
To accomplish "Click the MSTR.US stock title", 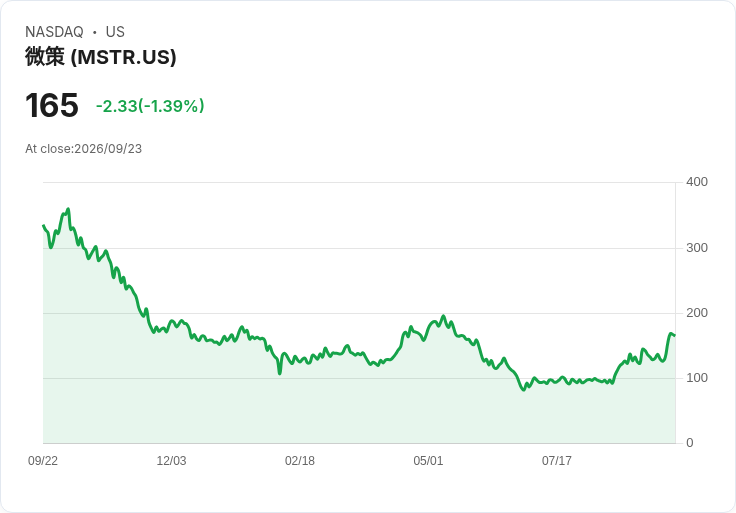I will point(100,57).
